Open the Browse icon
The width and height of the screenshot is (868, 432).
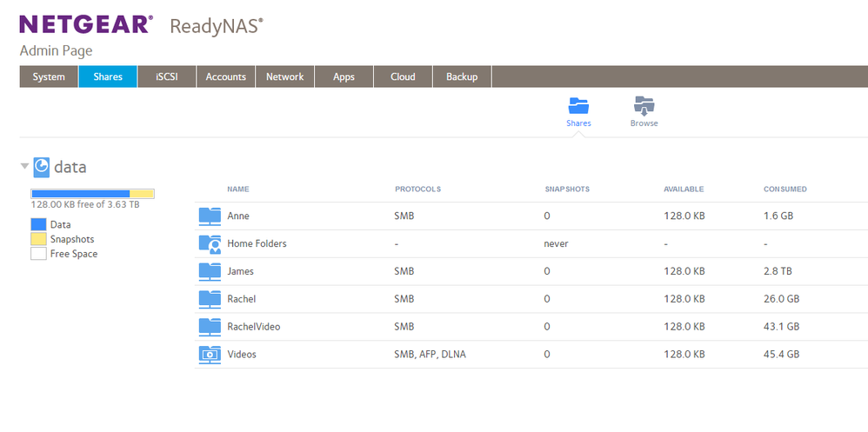coord(644,106)
